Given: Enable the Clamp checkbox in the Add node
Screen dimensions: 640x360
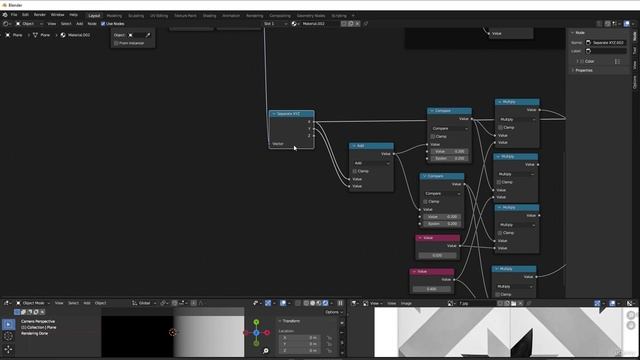Looking at the screenshot, I should pyautogui.click(x=355, y=171).
